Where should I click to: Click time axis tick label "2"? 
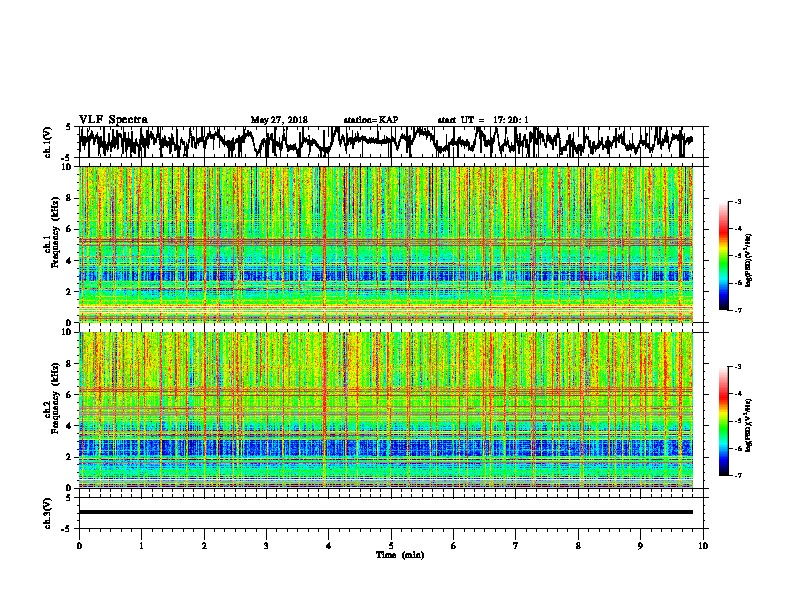[204, 546]
